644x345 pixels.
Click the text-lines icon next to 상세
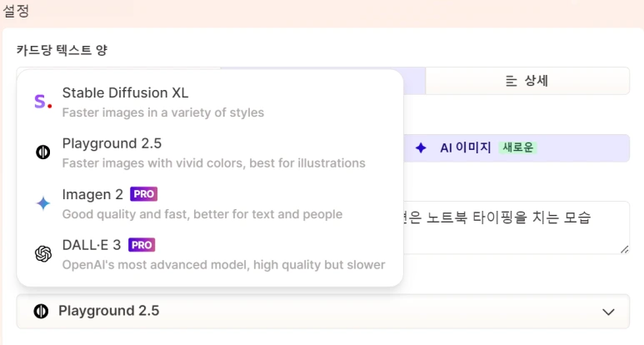511,81
